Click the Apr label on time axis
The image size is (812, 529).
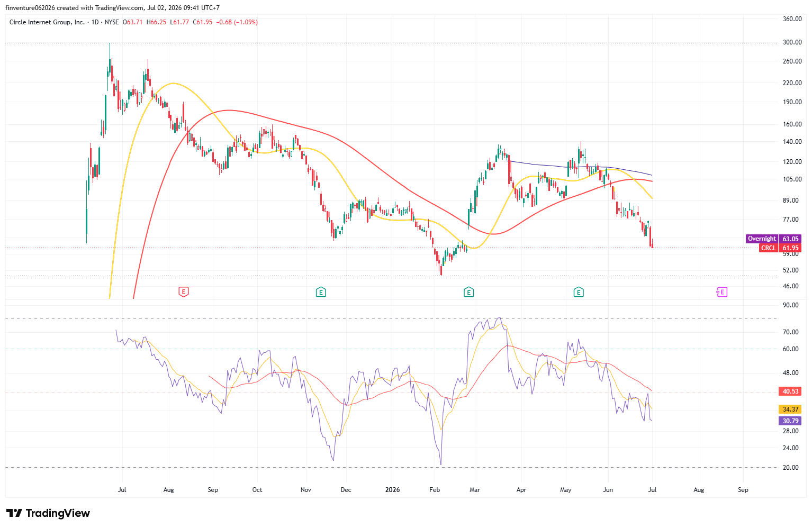[x=521, y=490]
